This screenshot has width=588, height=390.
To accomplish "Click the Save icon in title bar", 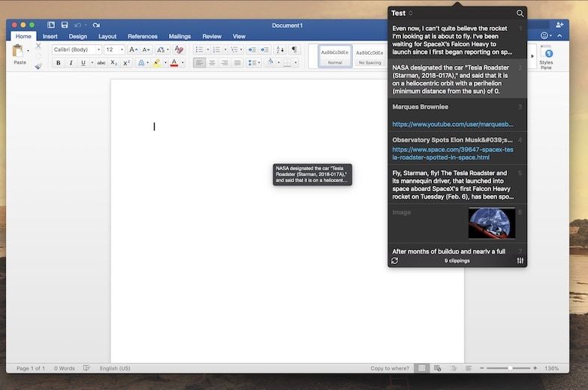I will pyautogui.click(x=64, y=25).
